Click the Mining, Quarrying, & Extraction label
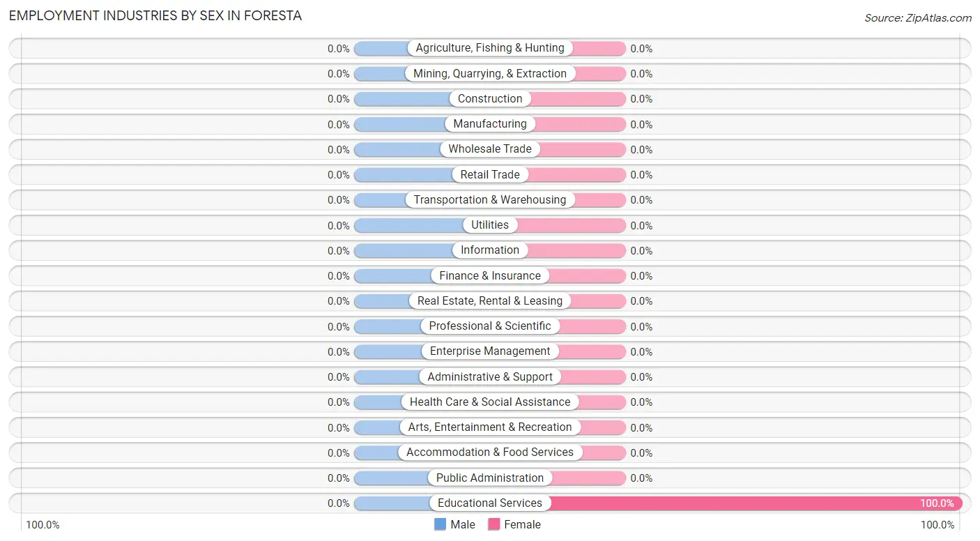This screenshot has width=980, height=541. (x=490, y=73)
